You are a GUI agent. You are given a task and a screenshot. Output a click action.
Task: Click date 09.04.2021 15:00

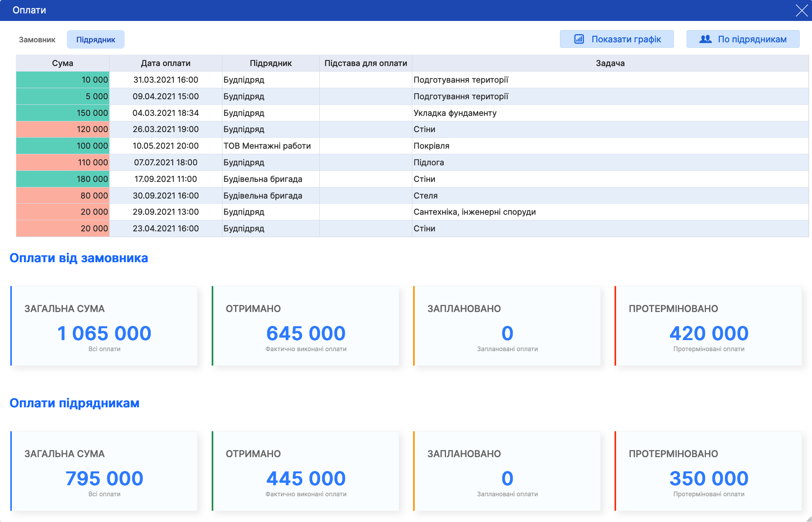pyautogui.click(x=165, y=96)
